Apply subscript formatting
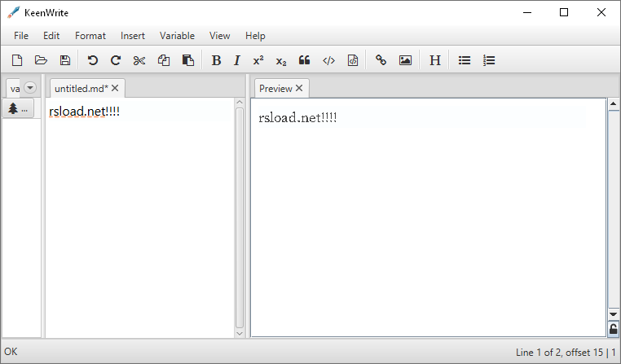Screen dimensions: 621x364 281,61
